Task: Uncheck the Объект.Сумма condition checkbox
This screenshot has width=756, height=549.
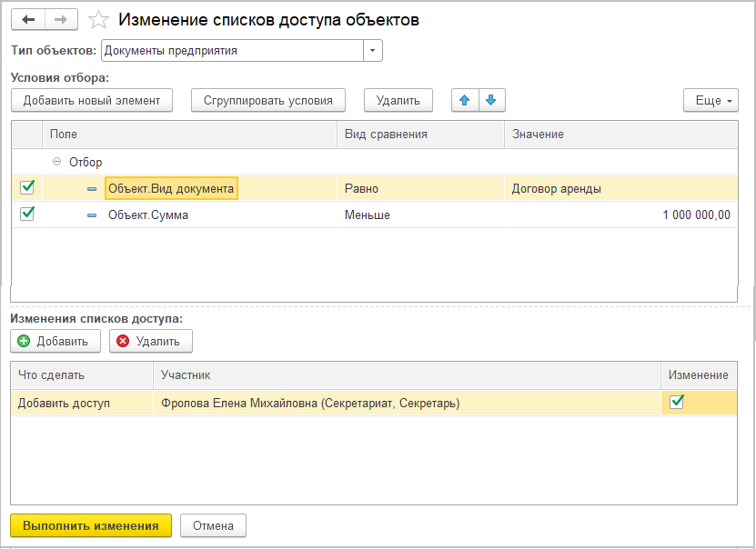Action: pos(27,215)
